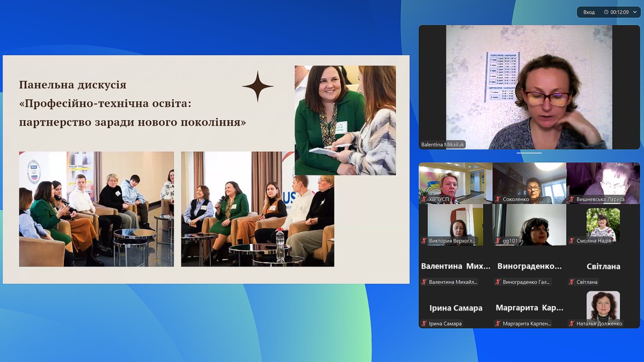Image resolution: width=644 pixels, height=362 pixels.
Task: Click the slide photo of two women smiling
Action: pos(345,120)
